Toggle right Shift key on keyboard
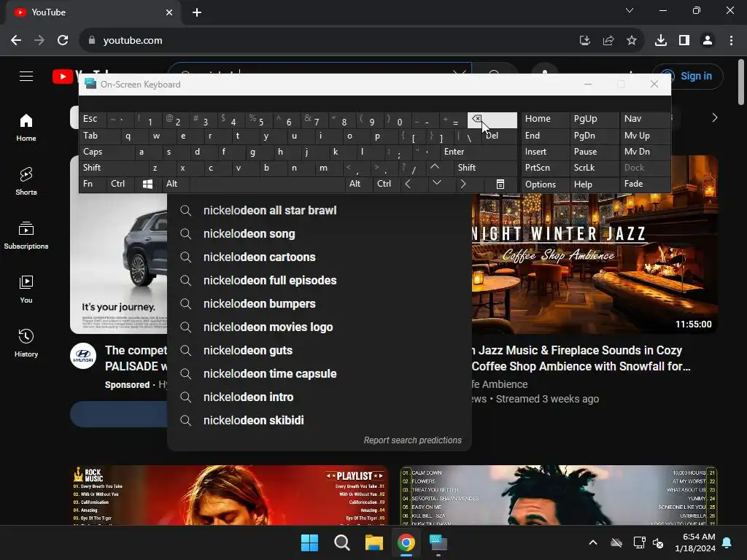Screen dimensions: 747x560 pos(485,168)
